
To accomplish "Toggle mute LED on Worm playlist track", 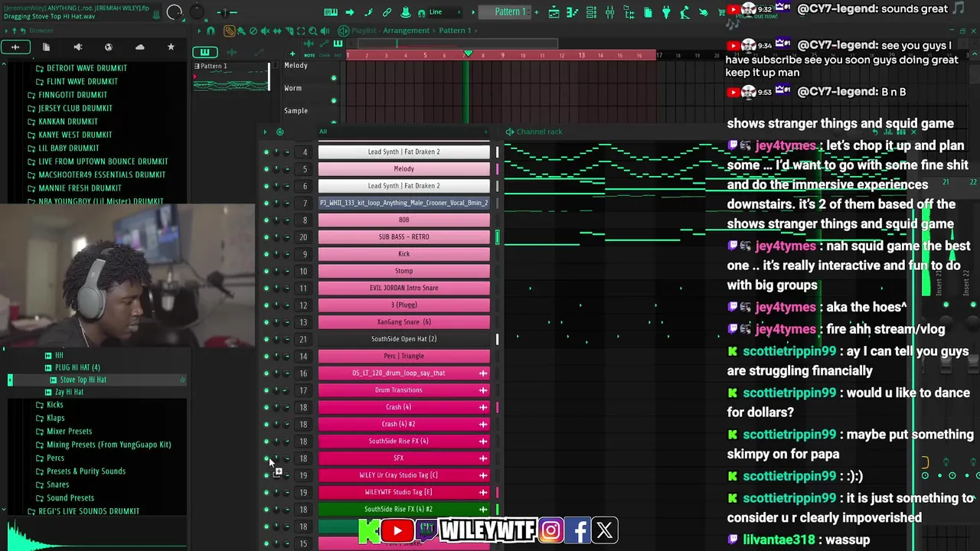I will [334, 100].
